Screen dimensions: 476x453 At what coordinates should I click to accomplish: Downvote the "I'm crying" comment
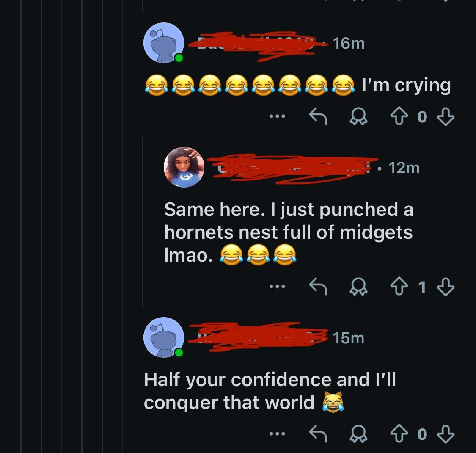[x=445, y=116]
